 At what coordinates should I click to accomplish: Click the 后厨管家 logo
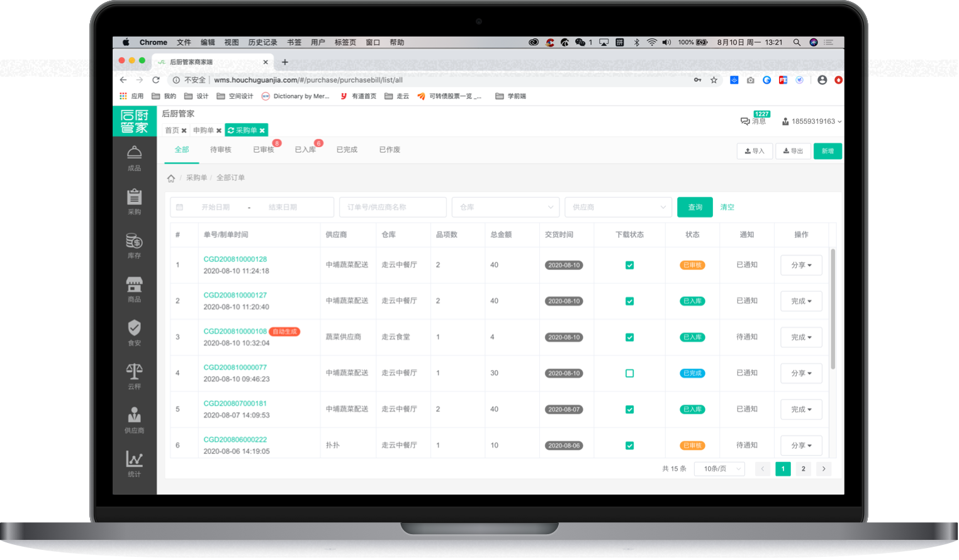135,121
